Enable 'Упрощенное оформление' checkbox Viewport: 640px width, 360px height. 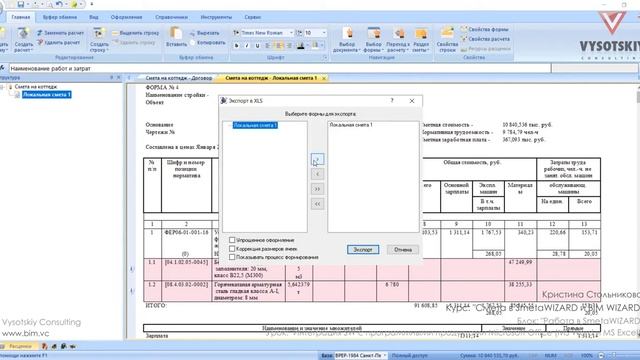pos(232,240)
